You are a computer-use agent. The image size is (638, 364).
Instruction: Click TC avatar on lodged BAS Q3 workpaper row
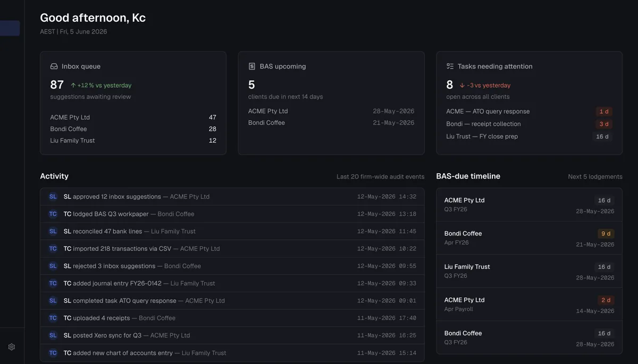[53, 214]
